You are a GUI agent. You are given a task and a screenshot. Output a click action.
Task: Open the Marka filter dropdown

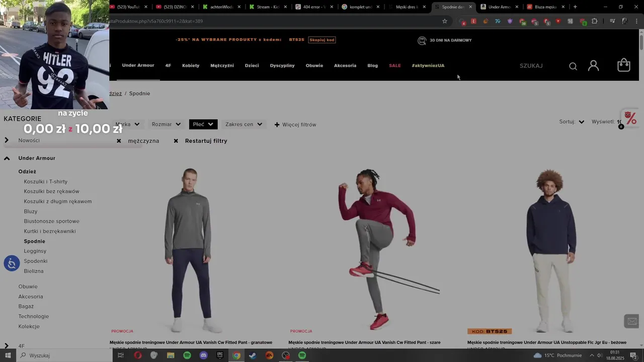tap(127, 124)
